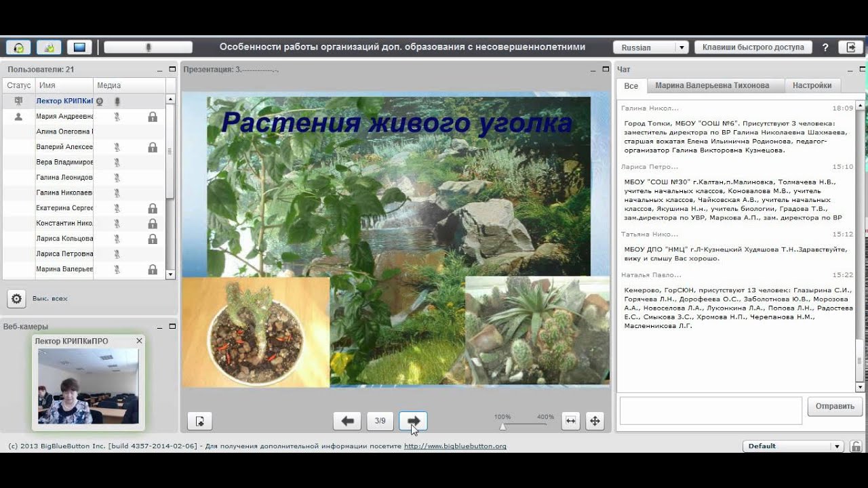
Task: Click the lock icon for Марина Валерьевна
Action: coord(153,269)
